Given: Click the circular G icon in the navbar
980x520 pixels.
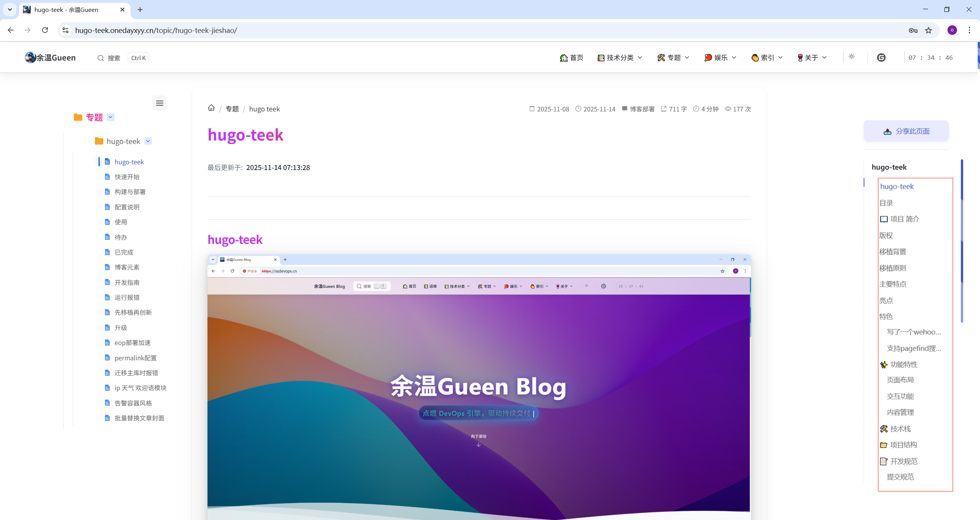Looking at the screenshot, I should point(881,57).
